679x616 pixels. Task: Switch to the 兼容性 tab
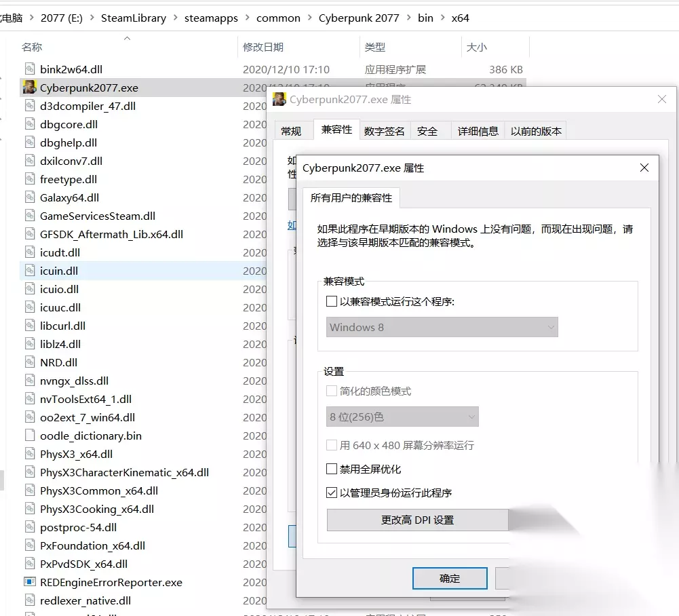[x=336, y=129]
